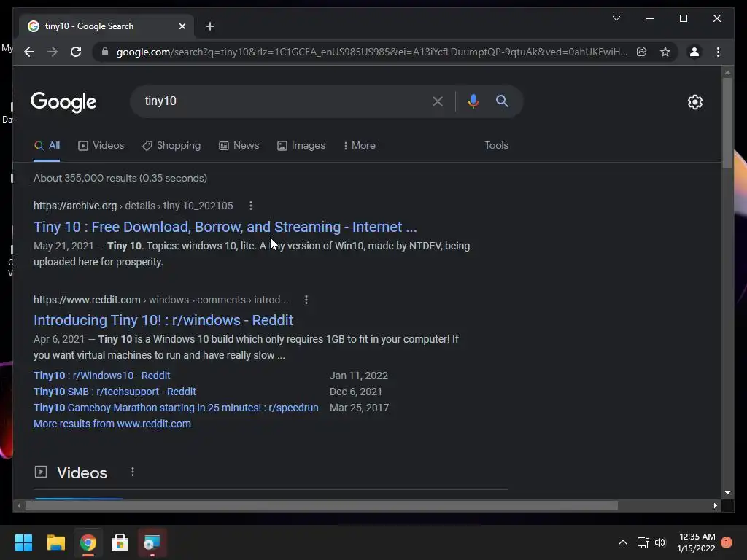The width and height of the screenshot is (747, 560).
Task: Click the Chrome taskbar icon
Action: coord(88,542)
